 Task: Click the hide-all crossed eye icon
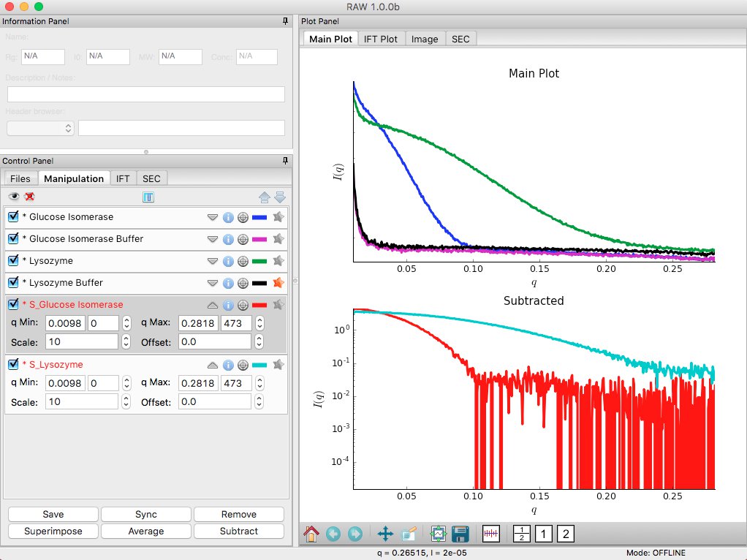tap(29, 197)
